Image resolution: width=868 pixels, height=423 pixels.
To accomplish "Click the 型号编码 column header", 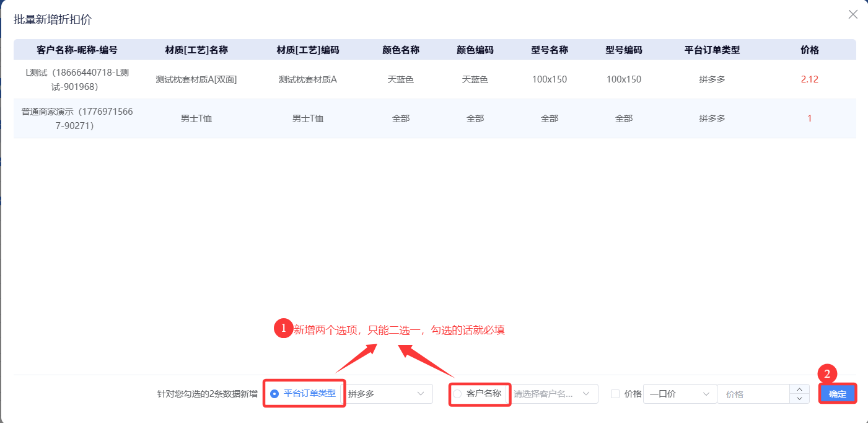I will click(624, 50).
